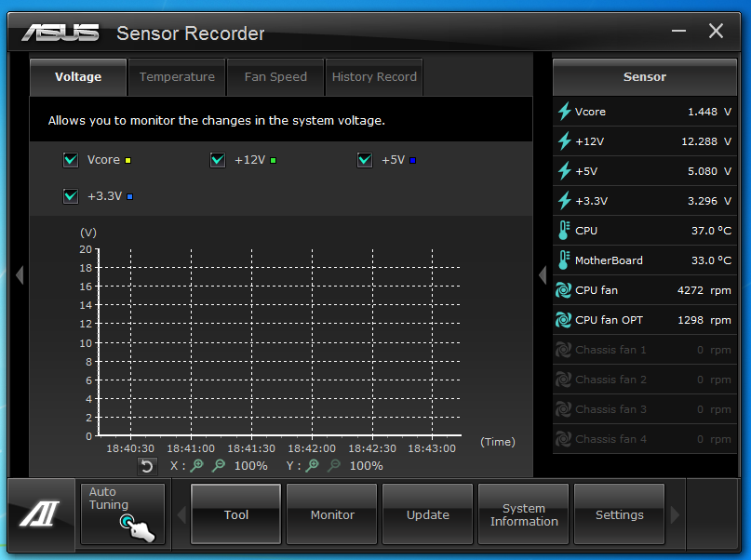
Task: Click the Chassis fan 1 icon
Action: 563,350
